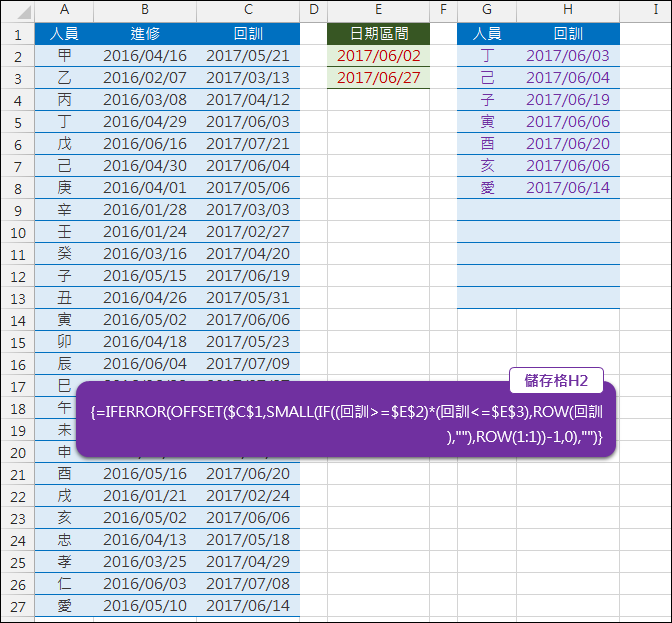Click cell C16 with 2017/07/09
The image size is (672, 623).
(x=248, y=364)
